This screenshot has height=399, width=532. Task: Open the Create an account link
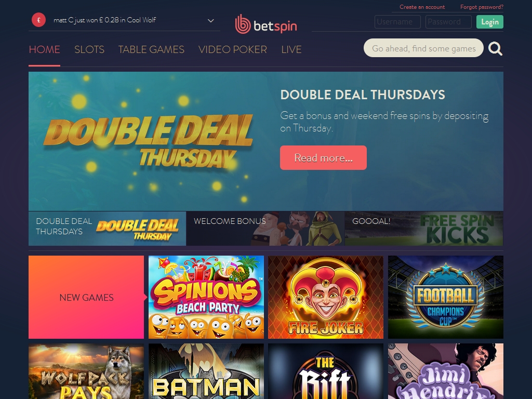point(422,7)
